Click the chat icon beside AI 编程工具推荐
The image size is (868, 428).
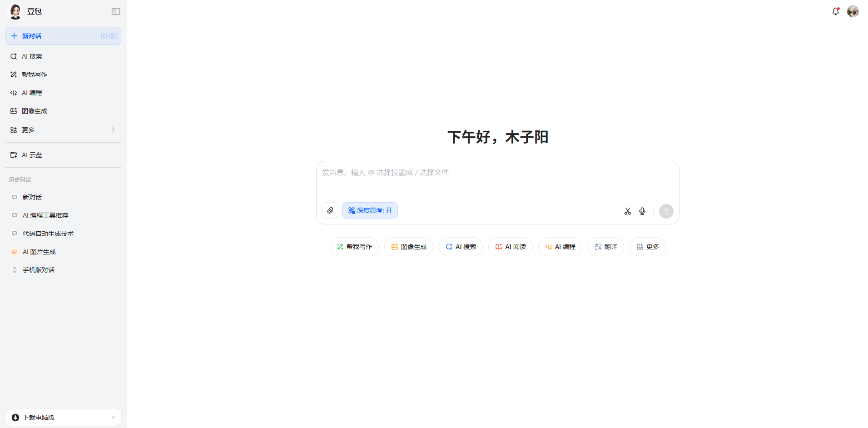[x=15, y=215]
